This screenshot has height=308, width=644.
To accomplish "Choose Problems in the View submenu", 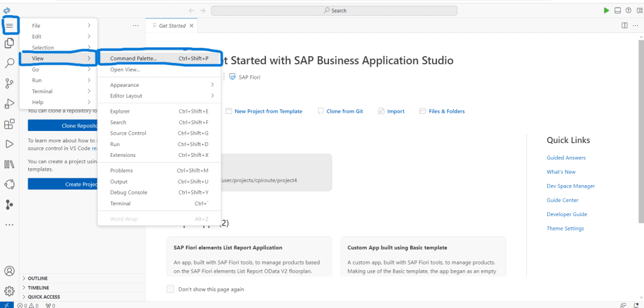I will (x=159, y=171).
